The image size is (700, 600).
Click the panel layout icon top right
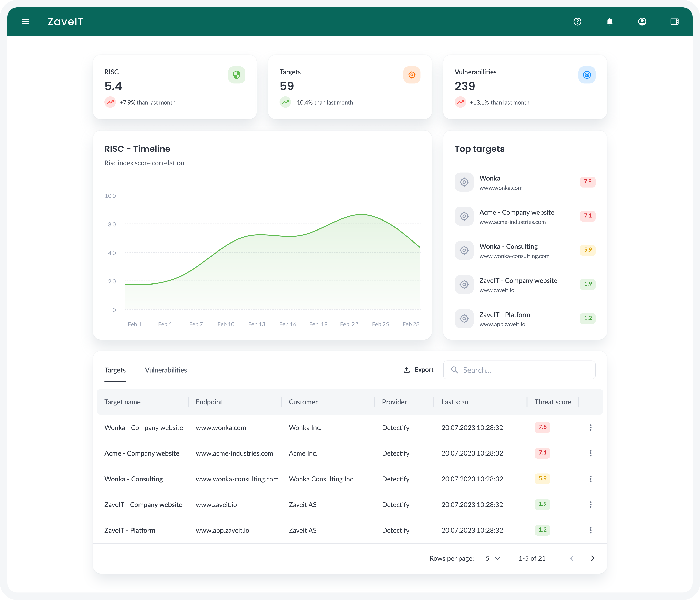coord(675,22)
